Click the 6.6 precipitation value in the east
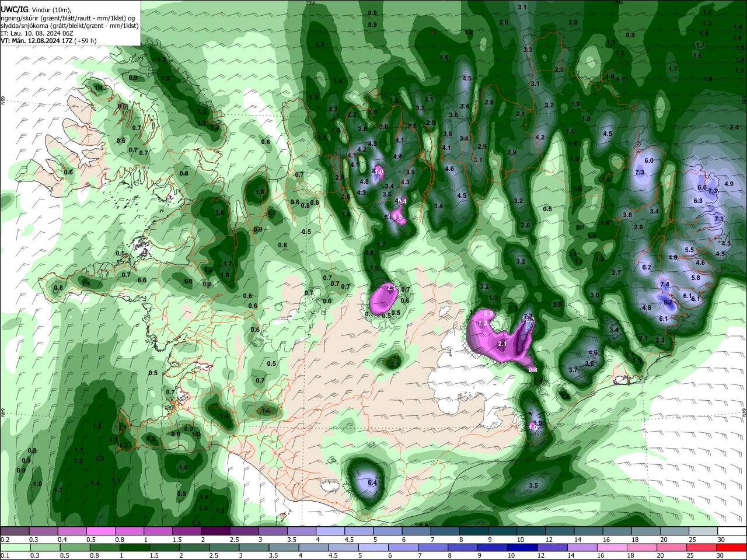The height and width of the screenshot is (560, 747). pyautogui.click(x=702, y=187)
